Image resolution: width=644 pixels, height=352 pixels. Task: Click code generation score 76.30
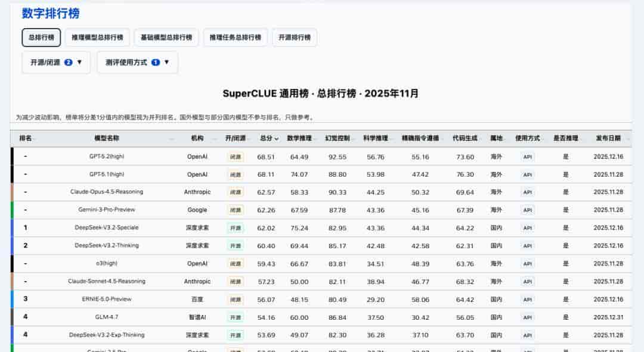pos(465,175)
